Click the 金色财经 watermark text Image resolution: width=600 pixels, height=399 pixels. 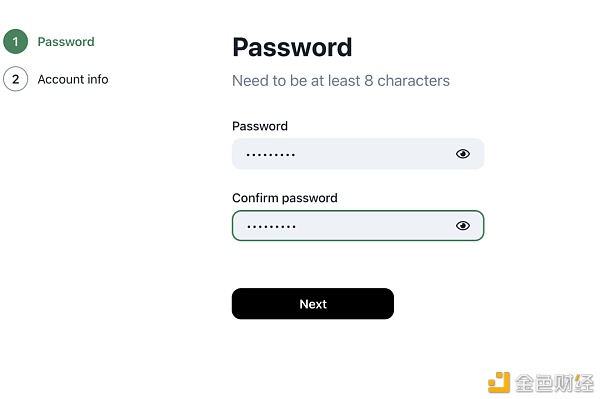click(x=554, y=383)
